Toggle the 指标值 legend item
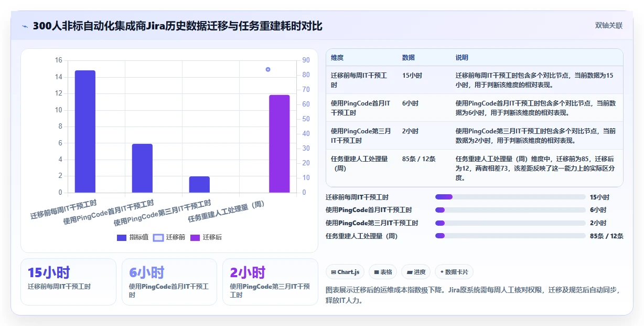Image resolution: width=644 pixels, height=326 pixels. tap(133, 237)
